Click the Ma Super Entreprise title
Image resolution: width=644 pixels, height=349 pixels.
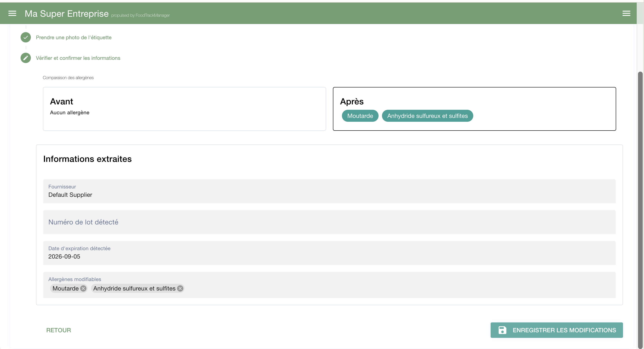tap(66, 14)
